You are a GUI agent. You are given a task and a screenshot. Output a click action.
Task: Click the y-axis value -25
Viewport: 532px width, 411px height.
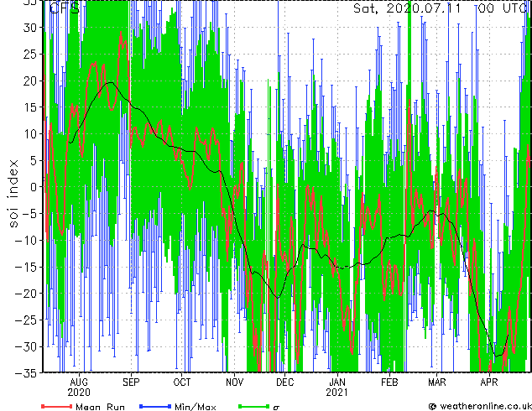click(26, 320)
